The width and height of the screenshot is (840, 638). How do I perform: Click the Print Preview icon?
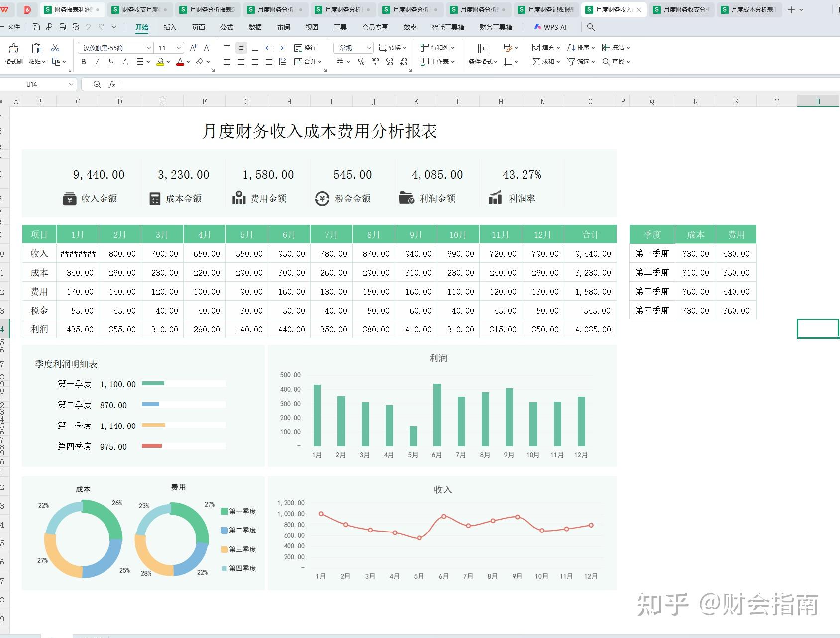pos(75,27)
